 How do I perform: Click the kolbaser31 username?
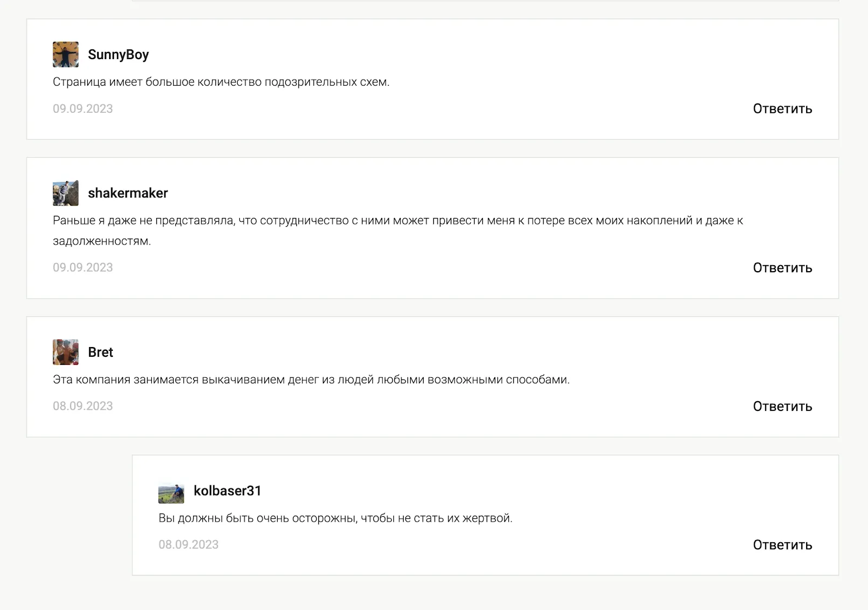click(x=227, y=491)
